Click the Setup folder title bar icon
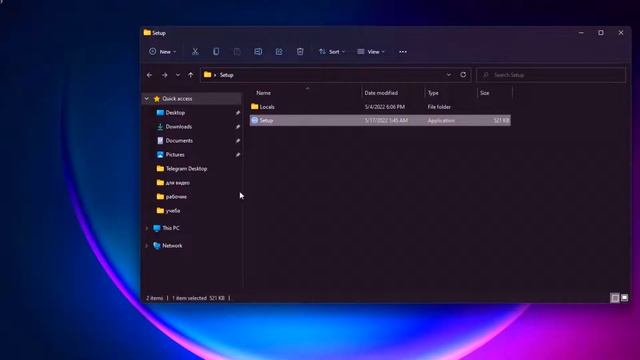The width and height of the screenshot is (640, 360). (x=147, y=33)
